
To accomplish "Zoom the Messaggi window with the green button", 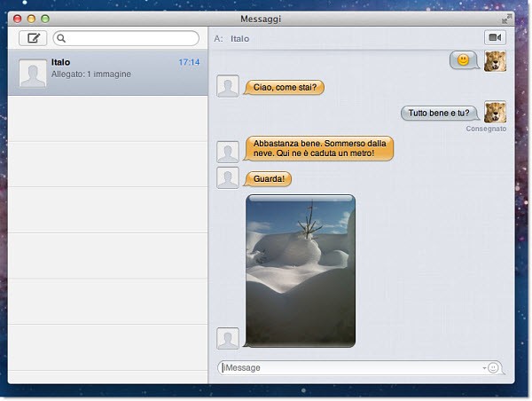I will pos(45,19).
